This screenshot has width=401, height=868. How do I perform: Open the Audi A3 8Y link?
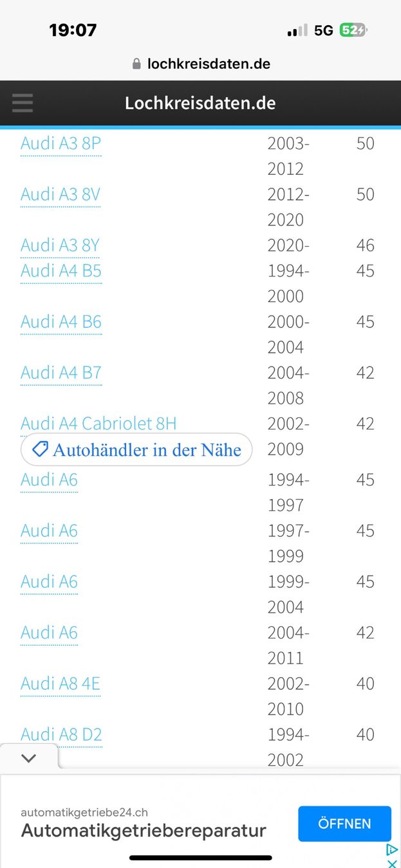pos(61,246)
